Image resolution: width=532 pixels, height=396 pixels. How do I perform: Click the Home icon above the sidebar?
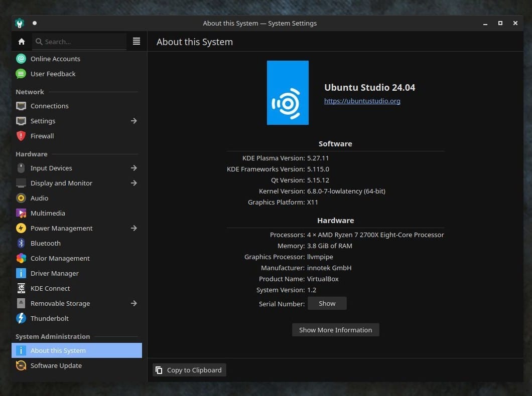pyautogui.click(x=22, y=41)
